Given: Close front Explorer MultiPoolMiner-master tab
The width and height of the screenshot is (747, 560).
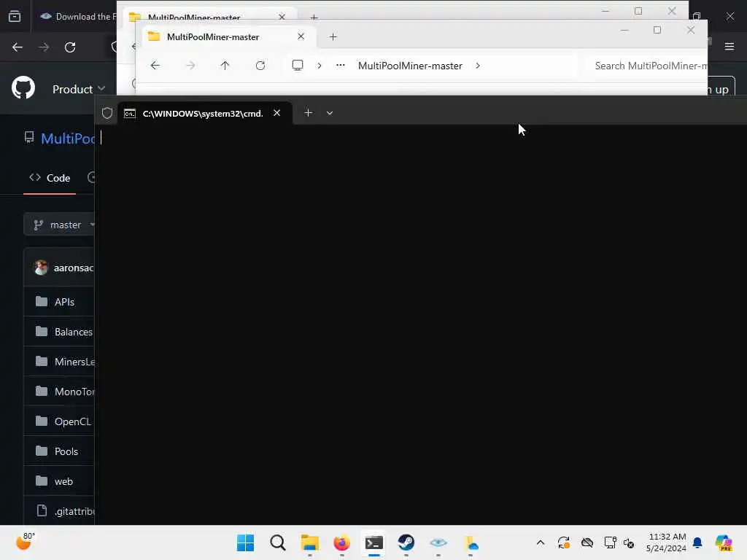Looking at the screenshot, I should click(301, 36).
